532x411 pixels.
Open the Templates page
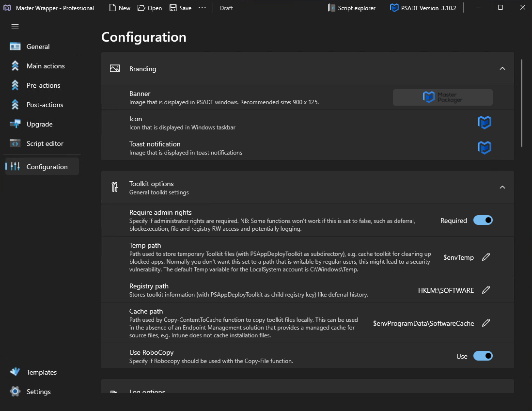click(42, 372)
